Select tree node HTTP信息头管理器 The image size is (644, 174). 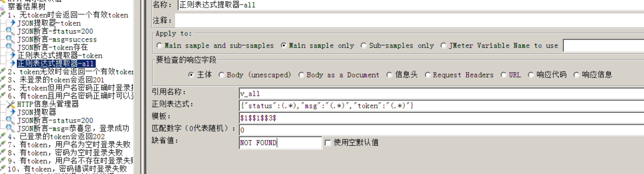pyautogui.click(x=48, y=104)
